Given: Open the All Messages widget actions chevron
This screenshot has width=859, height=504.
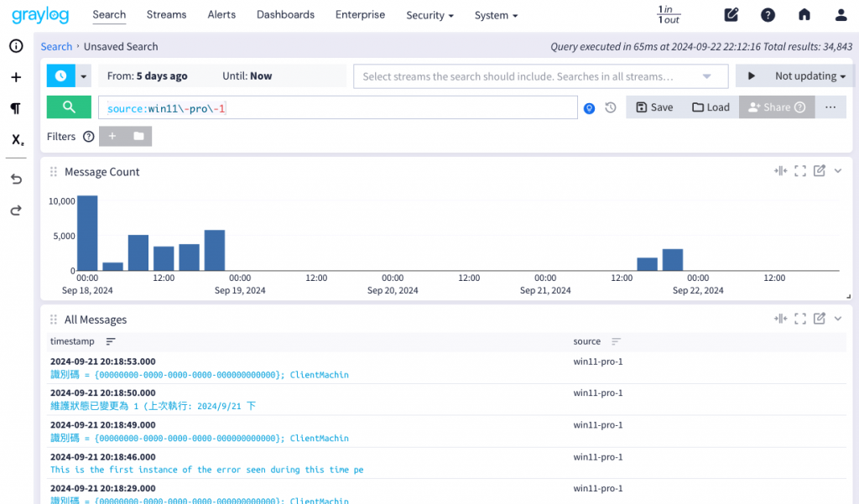Looking at the screenshot, I should coord(838,319).
